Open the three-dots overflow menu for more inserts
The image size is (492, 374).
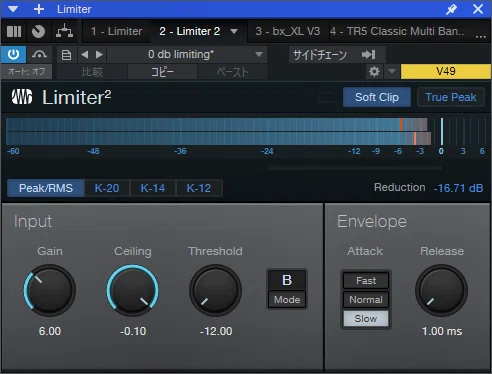click(480, 36)
